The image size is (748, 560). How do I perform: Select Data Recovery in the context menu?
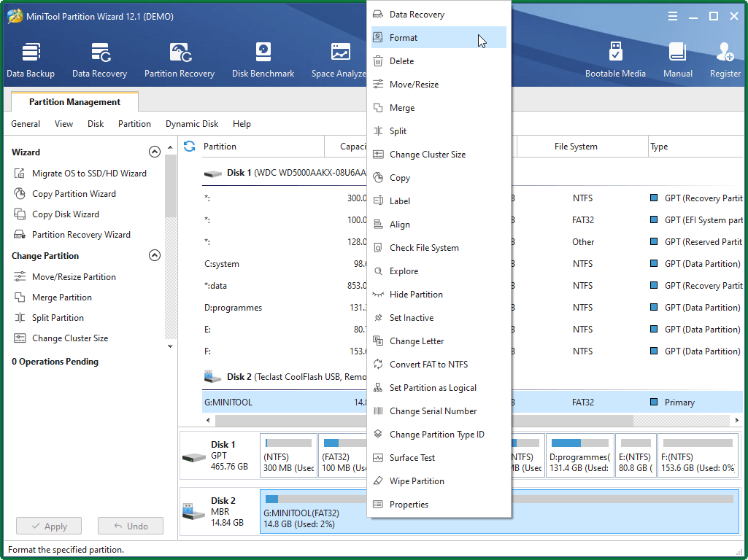(439, 15)
